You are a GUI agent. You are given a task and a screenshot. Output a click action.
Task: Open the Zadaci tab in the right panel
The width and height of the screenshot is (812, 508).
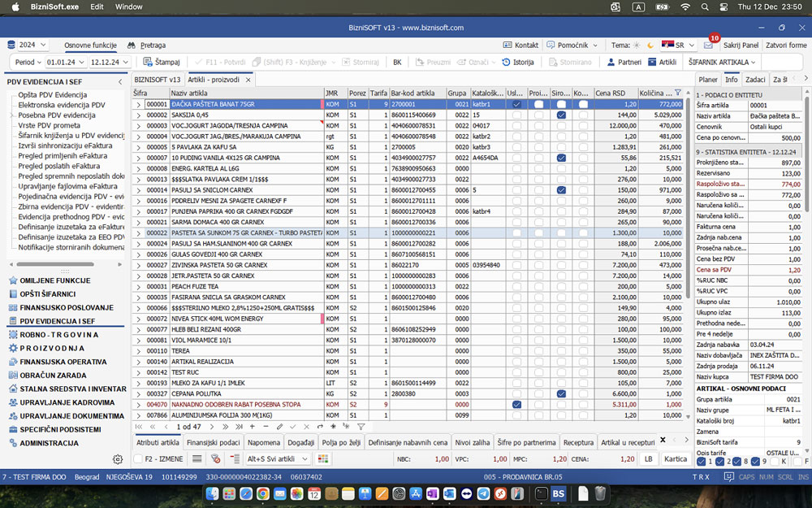click(755, 80)
